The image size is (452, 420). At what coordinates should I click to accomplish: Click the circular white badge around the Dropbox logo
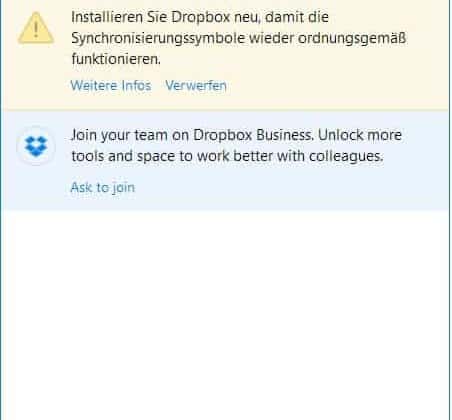tap(36, 146)
